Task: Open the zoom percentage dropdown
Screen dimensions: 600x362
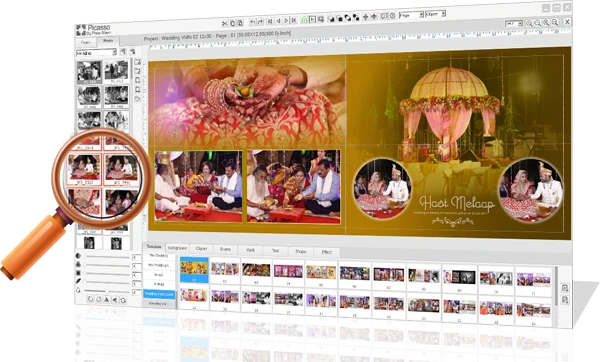Action: pyautogui.click(x=514, y=24)
